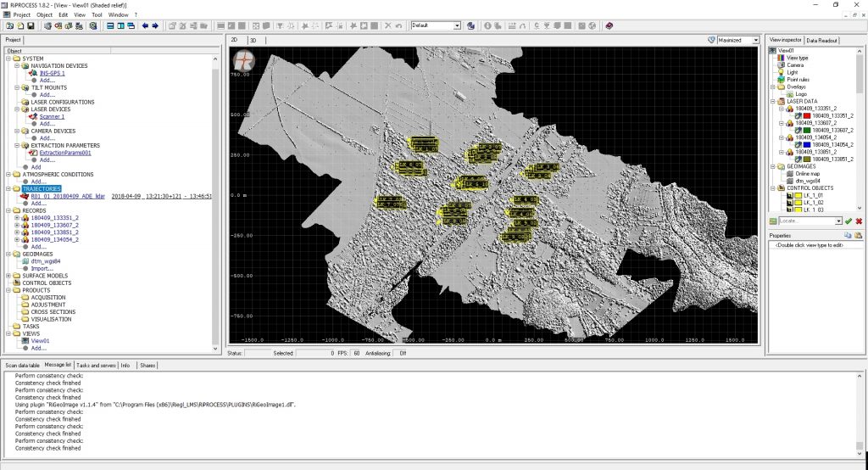Screen dimensions: 868x470
Task: Click the cascade windows layout icon
Action: pyautogui.click(x=131, y=26)
